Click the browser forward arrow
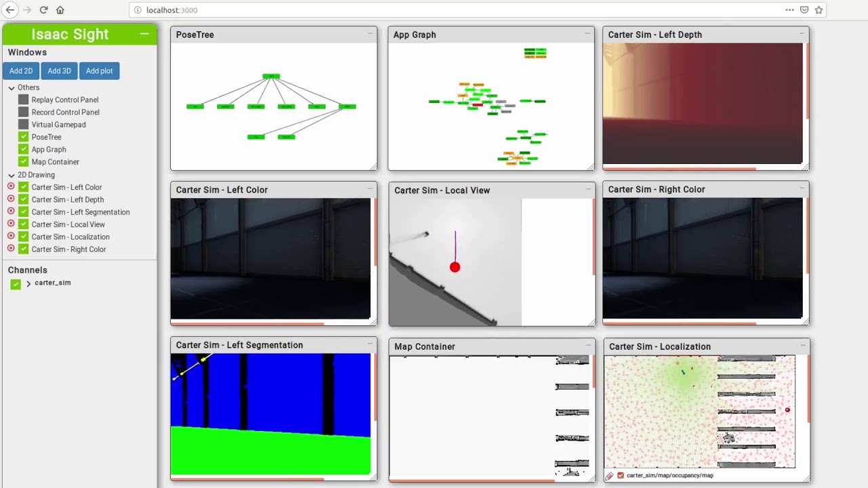The height and width of the screenshot is (488, 868). 26,10
